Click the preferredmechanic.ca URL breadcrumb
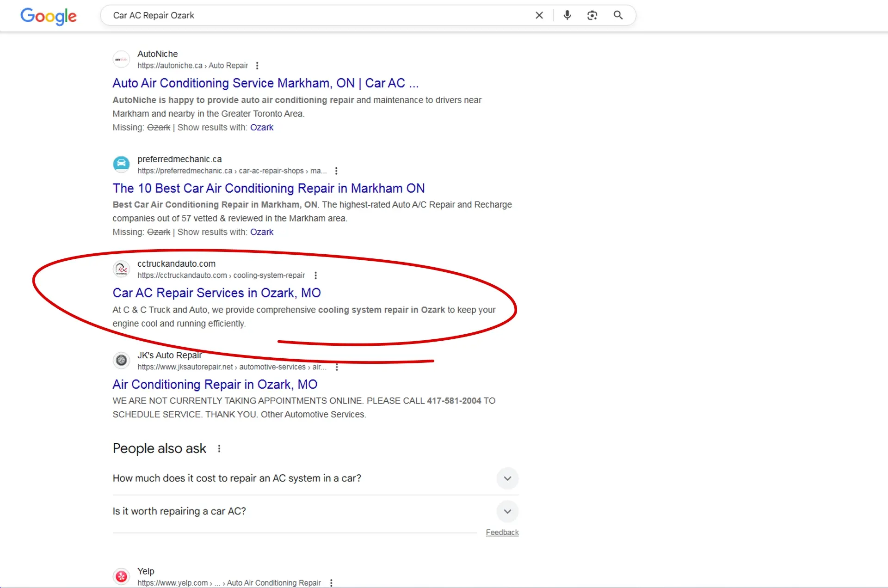Screen dimensions: 888x588 (232, 171)
